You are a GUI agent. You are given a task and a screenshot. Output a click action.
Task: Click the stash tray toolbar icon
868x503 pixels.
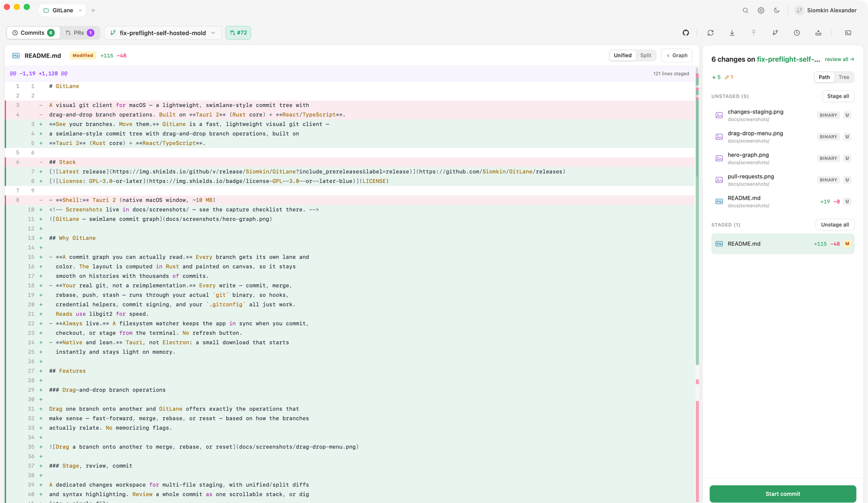pyautogui.click(x=818, y=33)
